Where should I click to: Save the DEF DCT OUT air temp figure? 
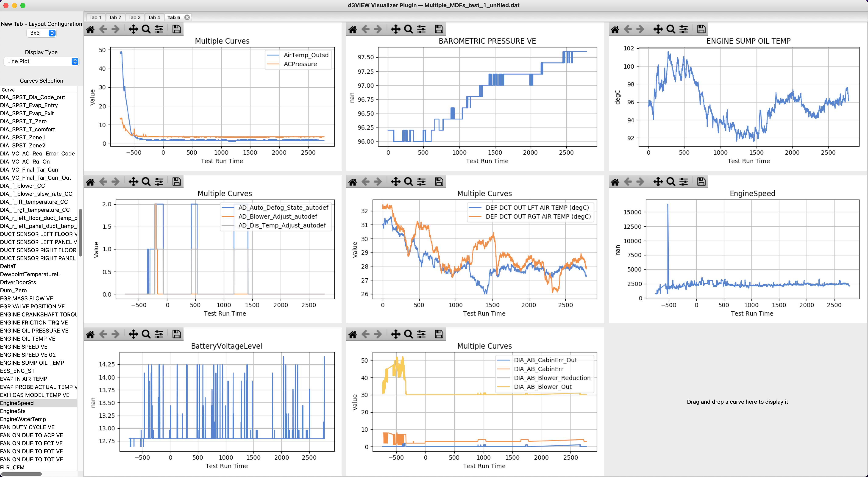[x=439, y=182]
